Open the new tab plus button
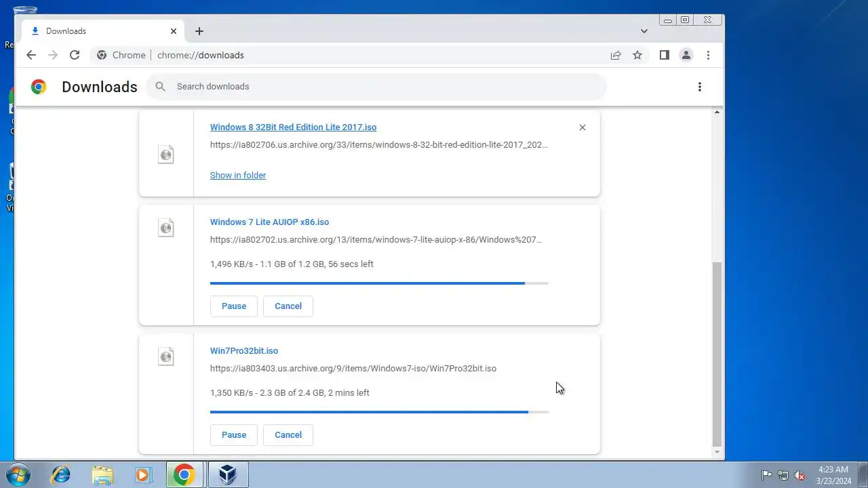 [199, 31]
